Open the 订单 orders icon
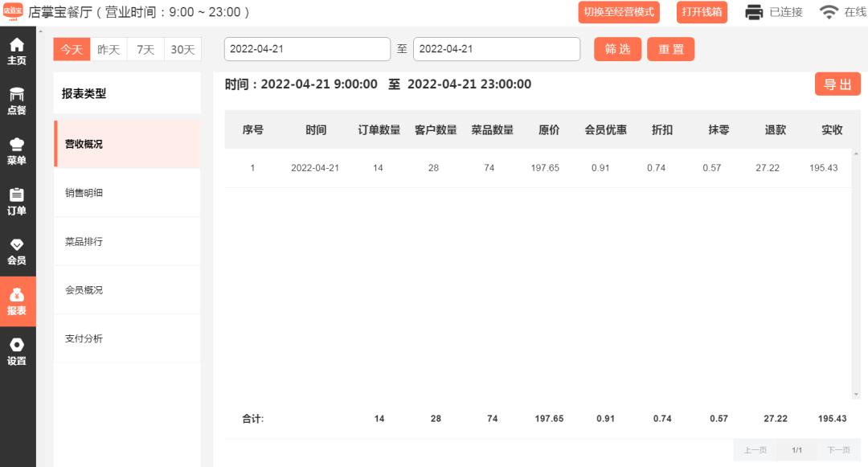This screenshot has height=467, width=868. pos(17,202)
